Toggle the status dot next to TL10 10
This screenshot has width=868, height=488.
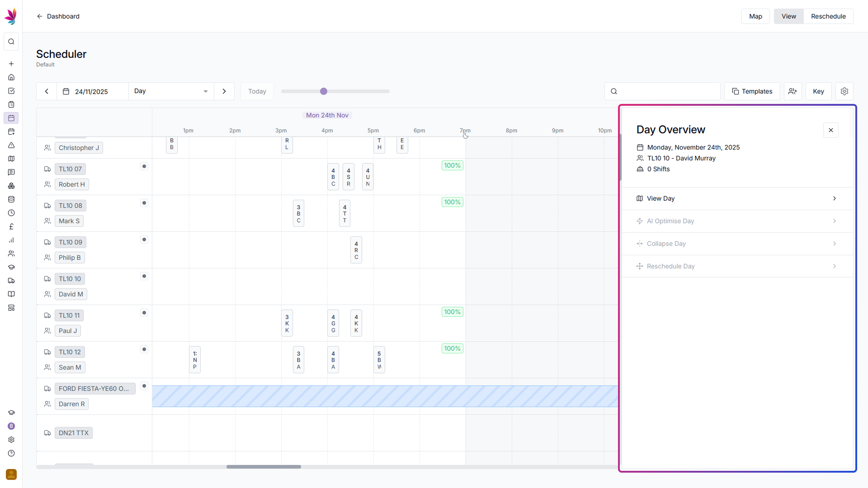(144, 276)
